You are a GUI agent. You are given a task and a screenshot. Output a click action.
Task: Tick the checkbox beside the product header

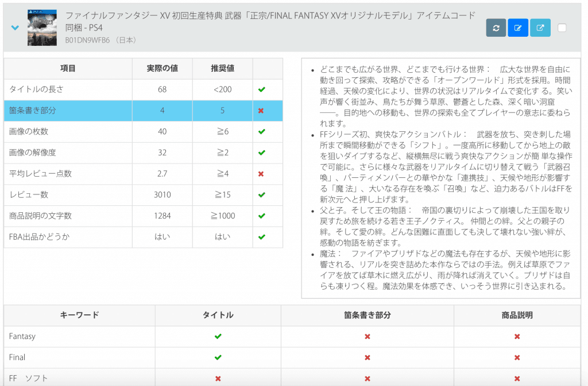tap(562, 28)
